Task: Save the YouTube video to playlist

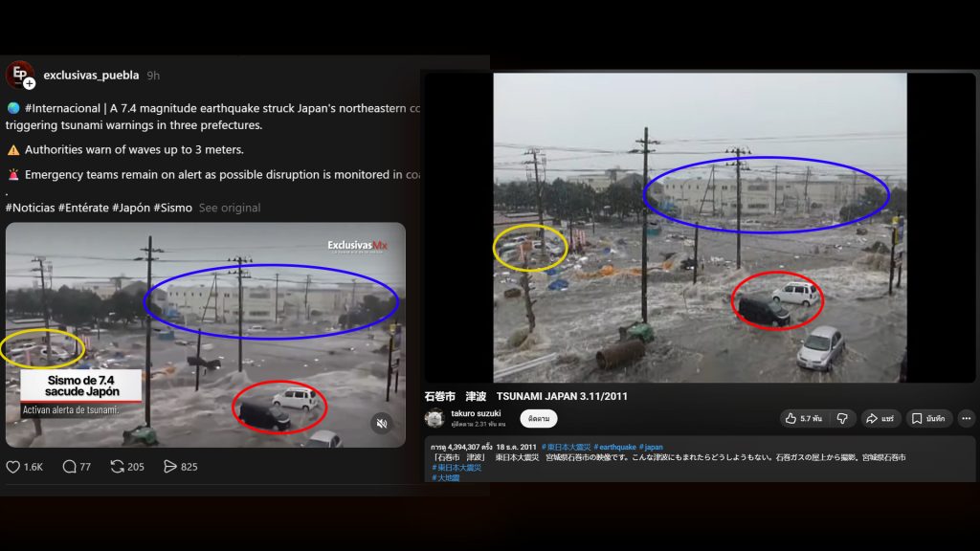Action: (x=929, y=419)
